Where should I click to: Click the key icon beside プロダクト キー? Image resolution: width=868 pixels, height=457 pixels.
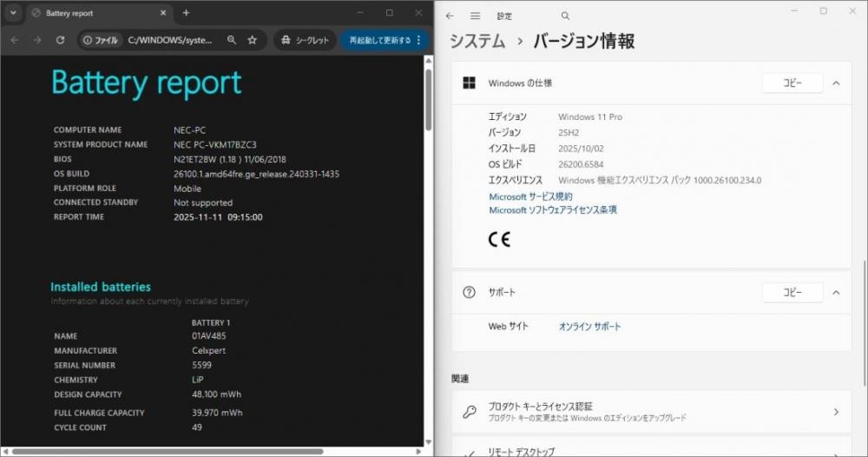tap(470, 412)
